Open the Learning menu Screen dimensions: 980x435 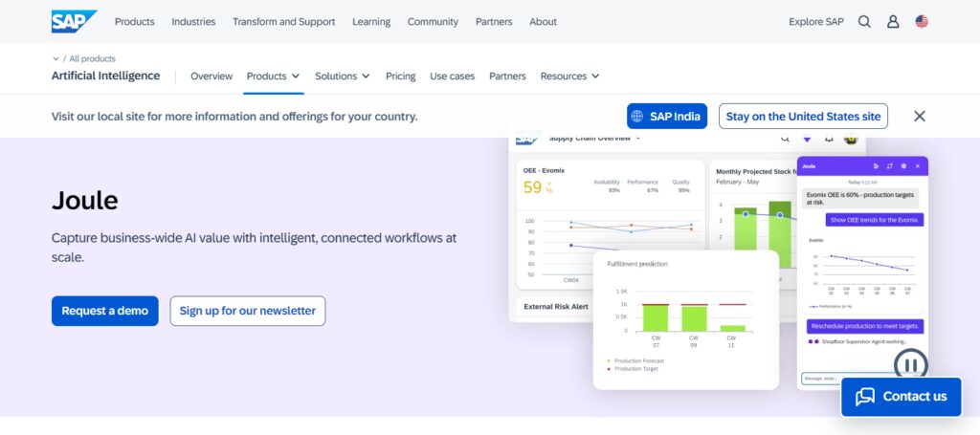[x=371, y=22]
